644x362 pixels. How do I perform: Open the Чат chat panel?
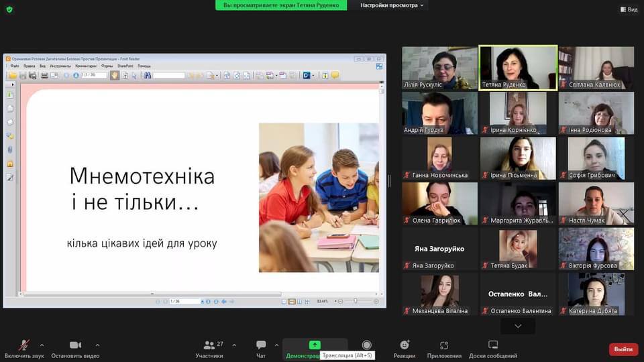coord(261,346)
